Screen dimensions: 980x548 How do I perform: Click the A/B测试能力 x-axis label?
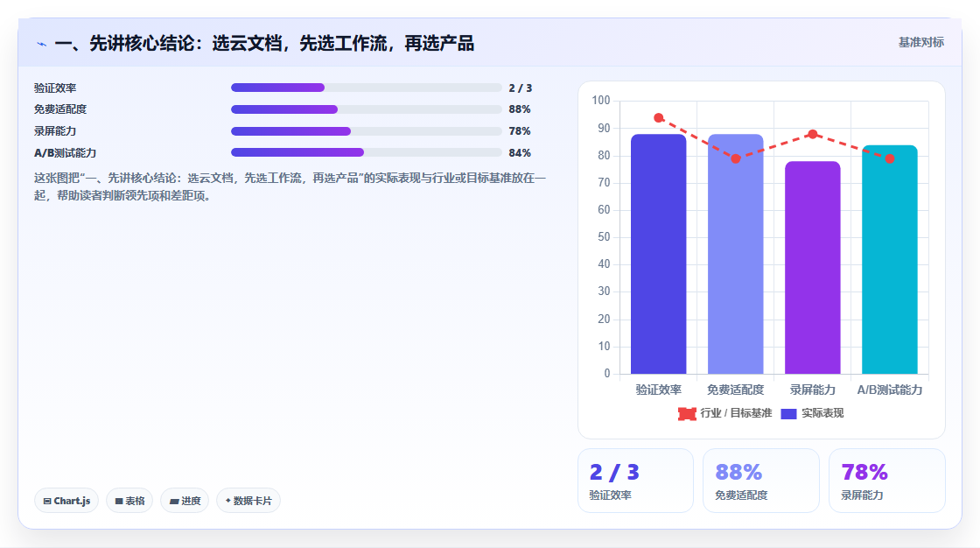(889, 390)
